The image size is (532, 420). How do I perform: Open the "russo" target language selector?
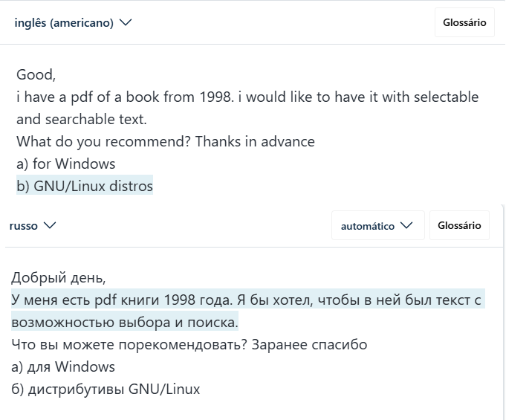[x=25, y=226]
